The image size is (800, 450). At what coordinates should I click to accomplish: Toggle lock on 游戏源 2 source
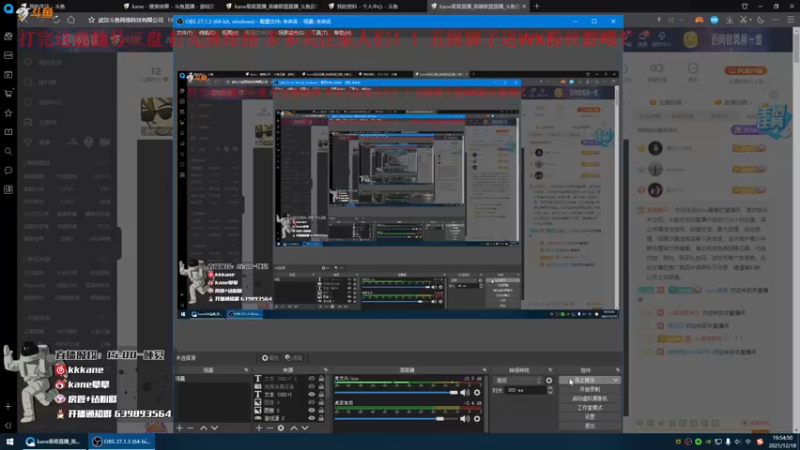(321, 418)
